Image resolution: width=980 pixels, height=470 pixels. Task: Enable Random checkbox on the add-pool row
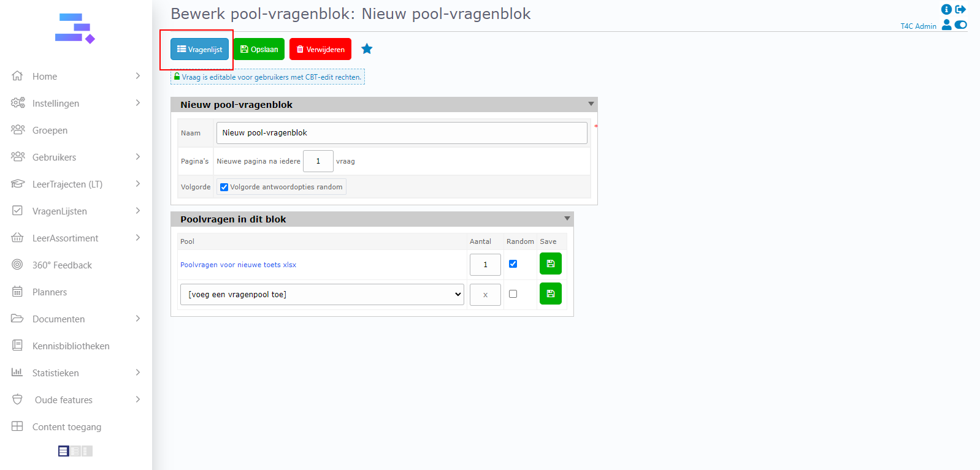click(x=513, y=294)
